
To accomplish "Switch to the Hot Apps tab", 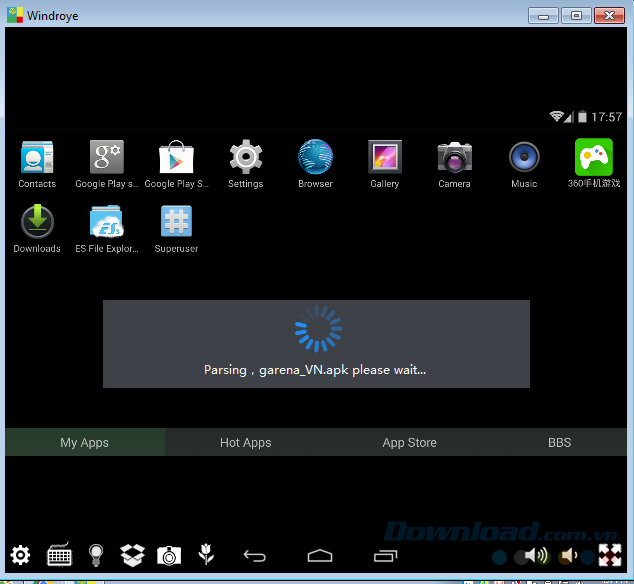I will [245, 442].
